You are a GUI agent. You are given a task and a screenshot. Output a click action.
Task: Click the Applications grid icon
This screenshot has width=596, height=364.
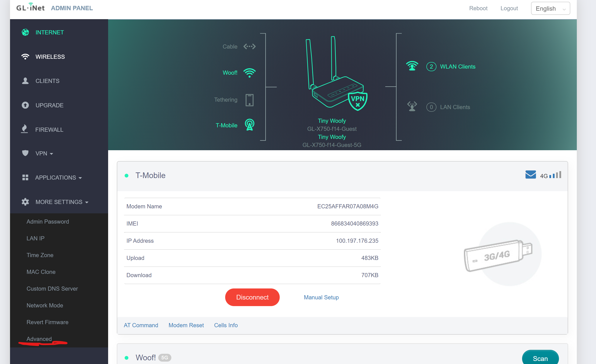click(25, 177)
